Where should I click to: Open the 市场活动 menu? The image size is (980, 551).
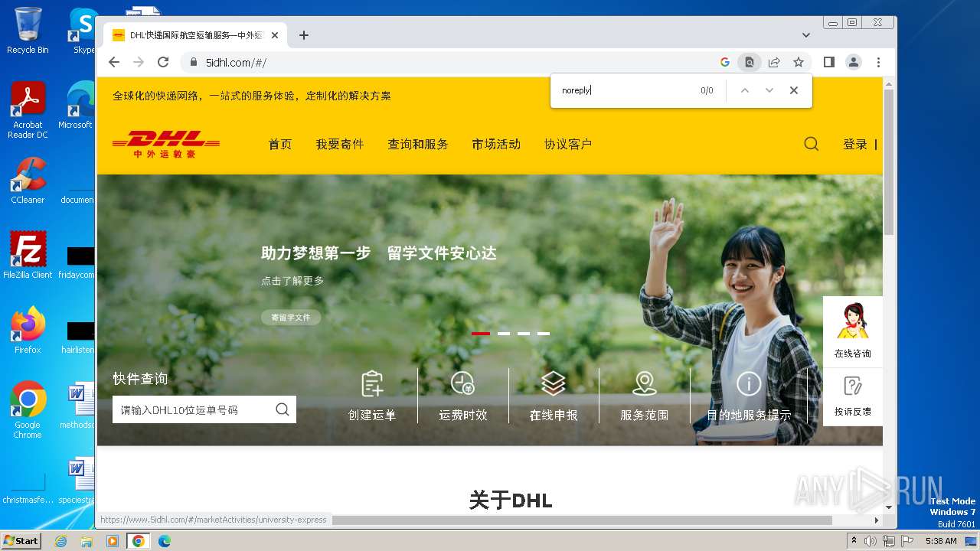click(496, 144)
